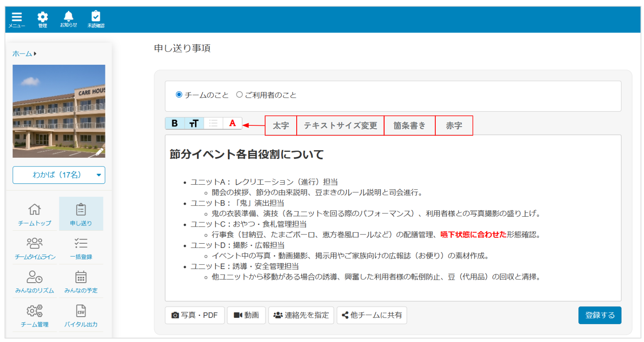Screen dimensions: 644x342
Task: Attach video via 動画 button
Action: [246, 315]
